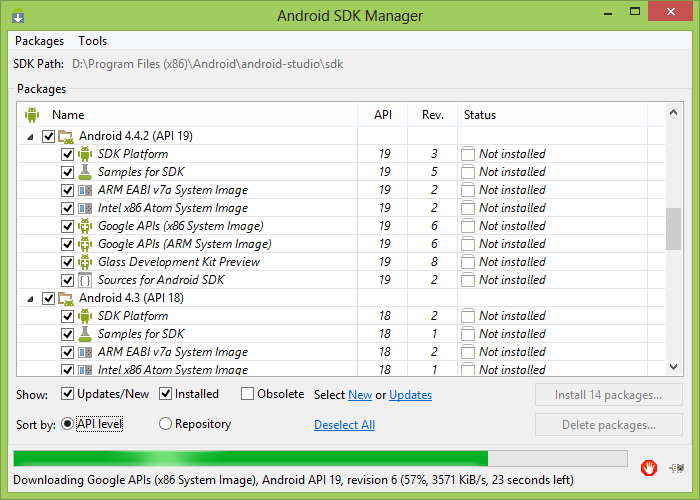
Task: Uncheck the Android 4.4.2 (API 19) group checkbox
Action: (x=48, y=136)
